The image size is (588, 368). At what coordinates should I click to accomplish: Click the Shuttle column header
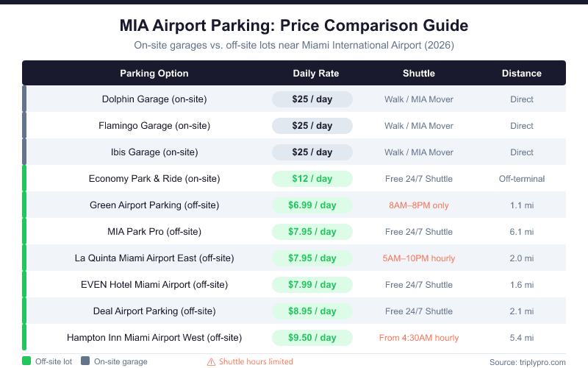coord(419,73)
